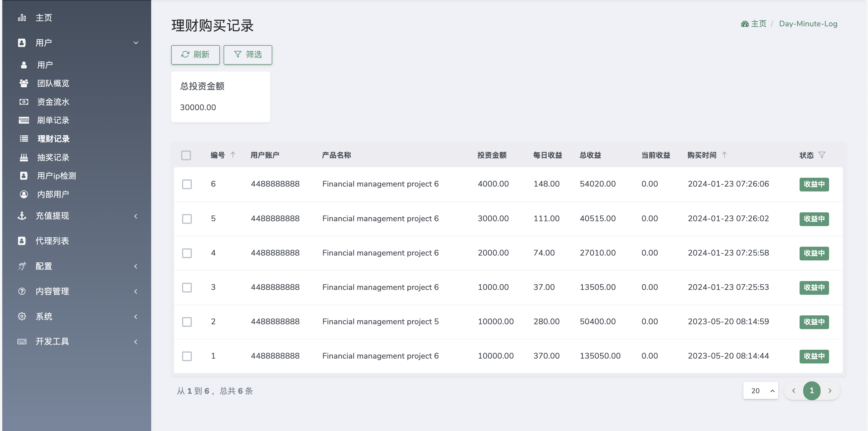This screenshot has width=868, height=431.
Task: Open 用户ip检测 contact icon
Action: [23, 176]
